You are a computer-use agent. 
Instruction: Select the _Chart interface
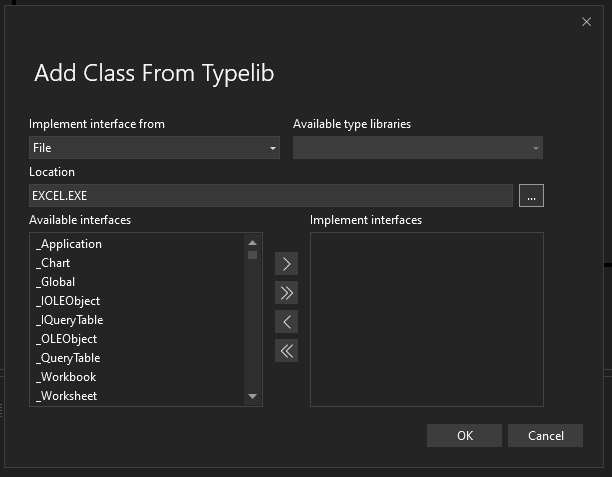pyautogui.click(x=55, y=263)
